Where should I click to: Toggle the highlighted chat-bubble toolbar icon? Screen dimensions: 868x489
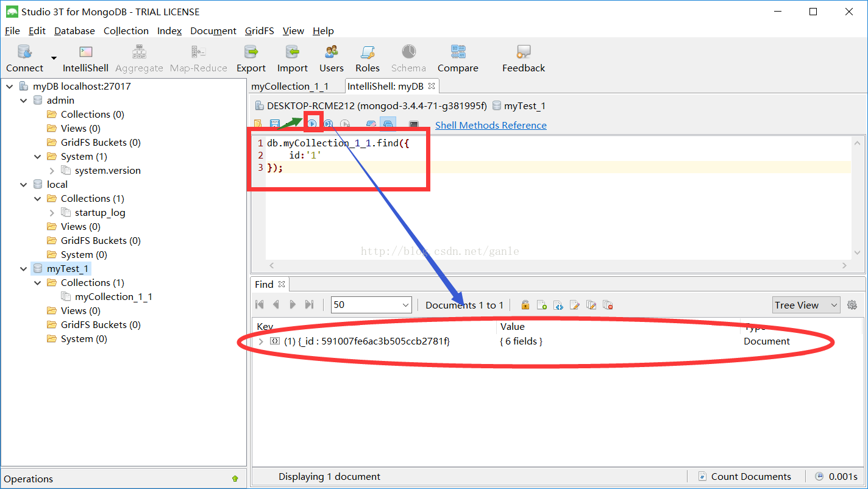388,124
